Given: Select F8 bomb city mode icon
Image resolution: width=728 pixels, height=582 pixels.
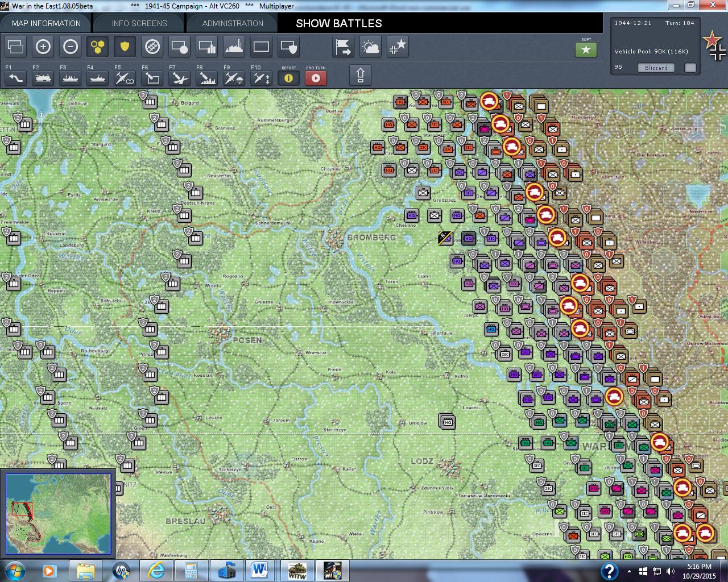Looking at the screenshot, I should 207,78.
